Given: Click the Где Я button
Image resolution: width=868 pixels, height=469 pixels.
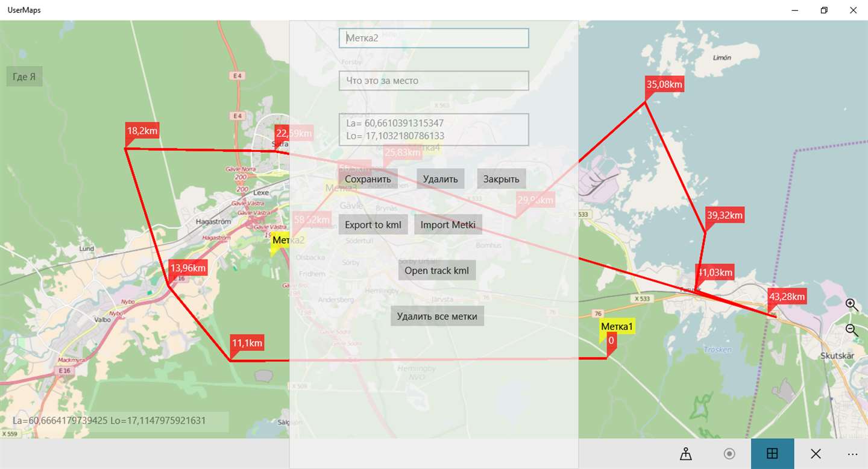Looking at the screenshot, I should [24, 77].
